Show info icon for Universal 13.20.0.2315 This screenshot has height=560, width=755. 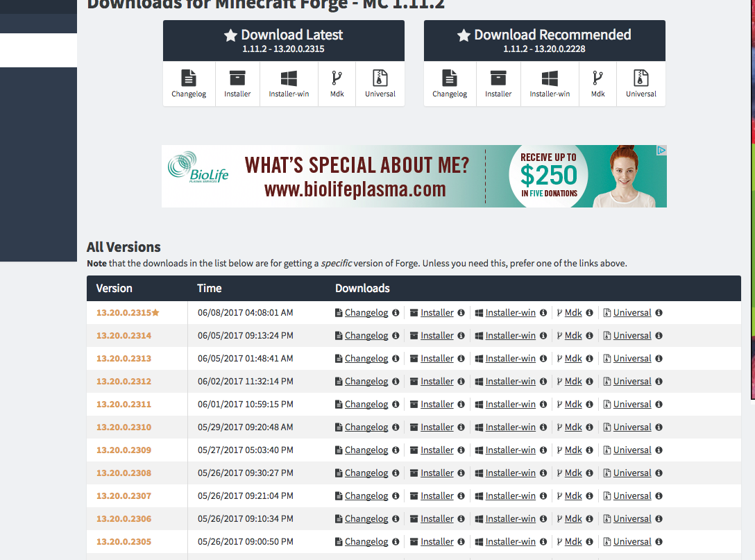[659, 312]
